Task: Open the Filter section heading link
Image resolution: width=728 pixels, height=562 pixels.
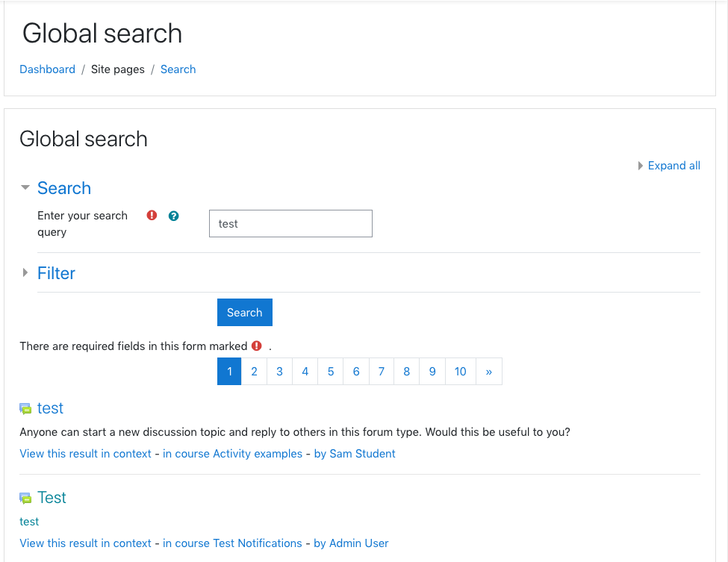Action: [x=56, y=273]
